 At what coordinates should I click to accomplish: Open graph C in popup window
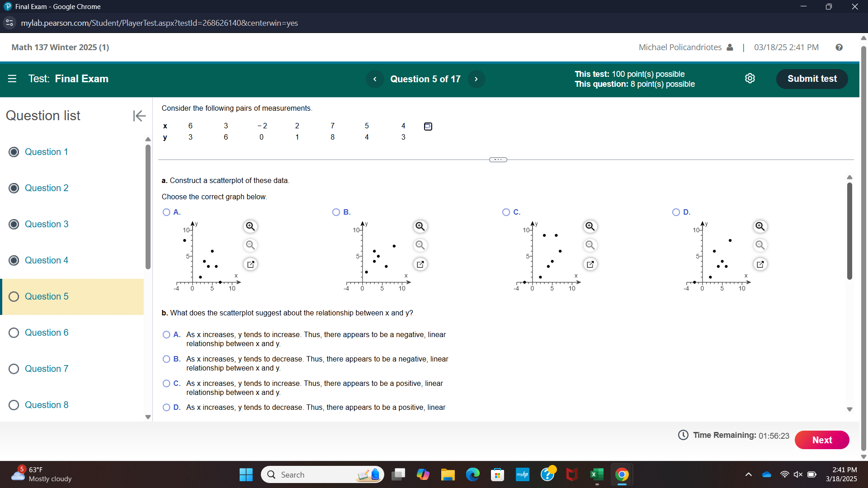(590, 264)
